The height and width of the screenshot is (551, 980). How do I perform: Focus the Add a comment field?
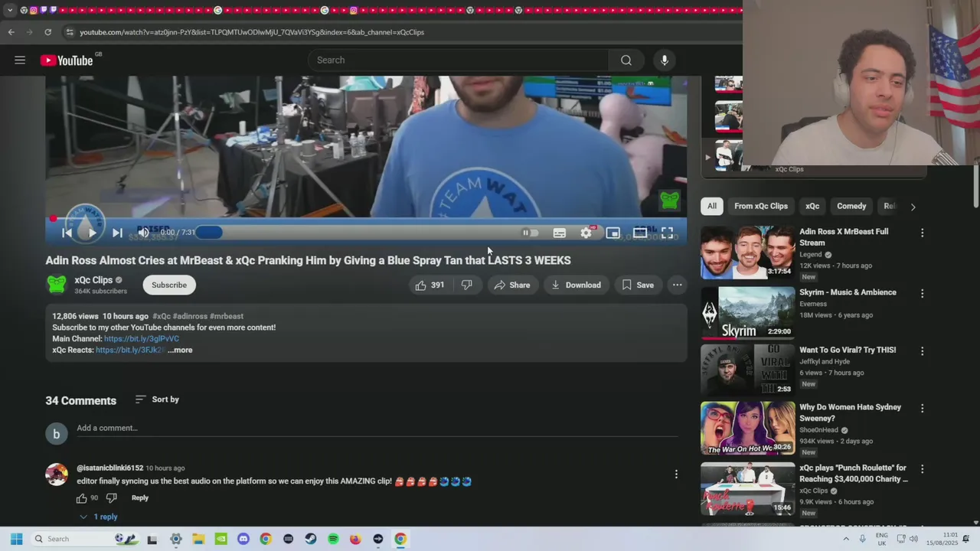click(377, 429)
